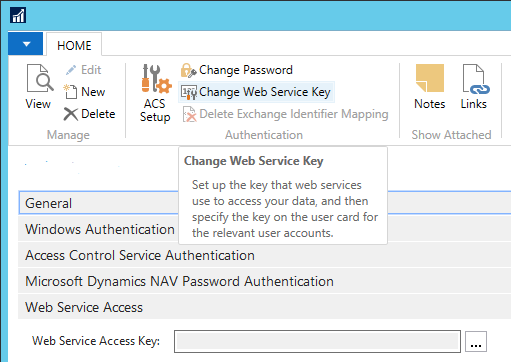Click the Delete X icon

point(71,114)
